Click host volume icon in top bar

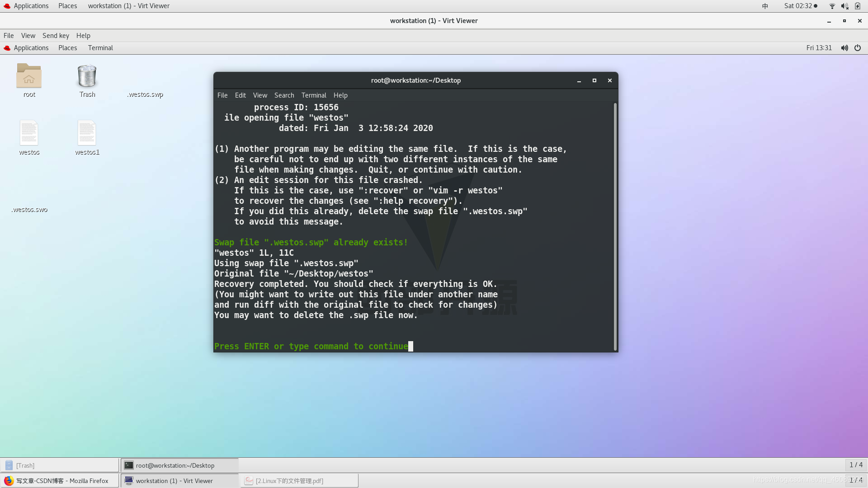click(844, 6)
